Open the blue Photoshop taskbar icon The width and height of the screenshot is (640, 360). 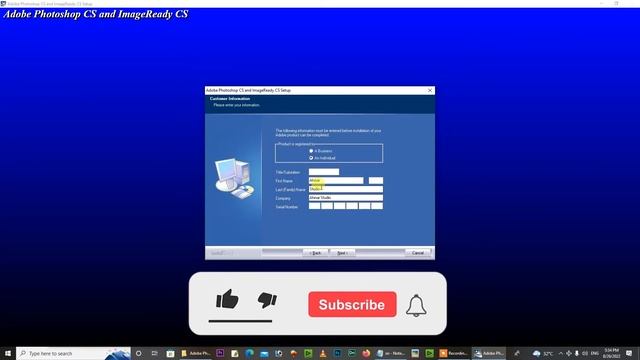pos(338,353)
